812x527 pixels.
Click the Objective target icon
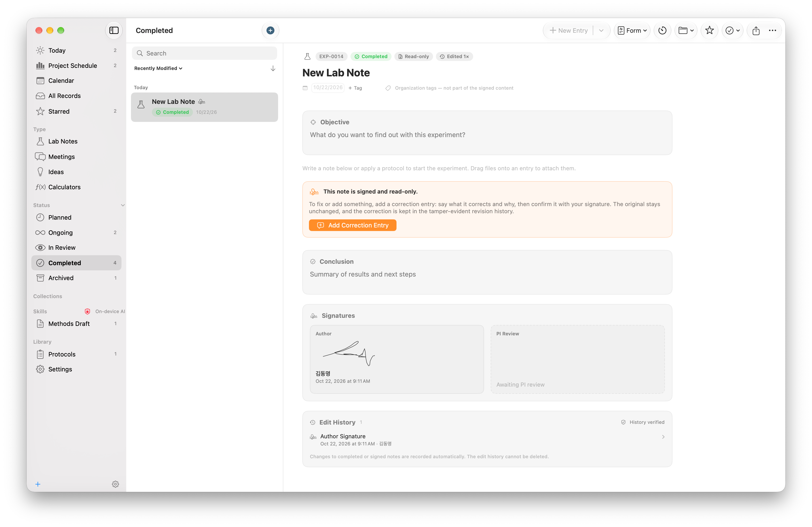313,122
